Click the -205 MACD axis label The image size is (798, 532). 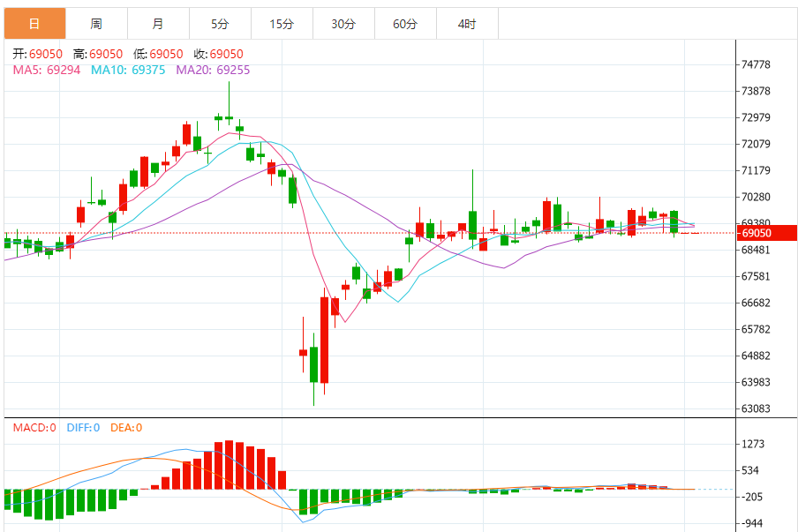tap(752, 497)
